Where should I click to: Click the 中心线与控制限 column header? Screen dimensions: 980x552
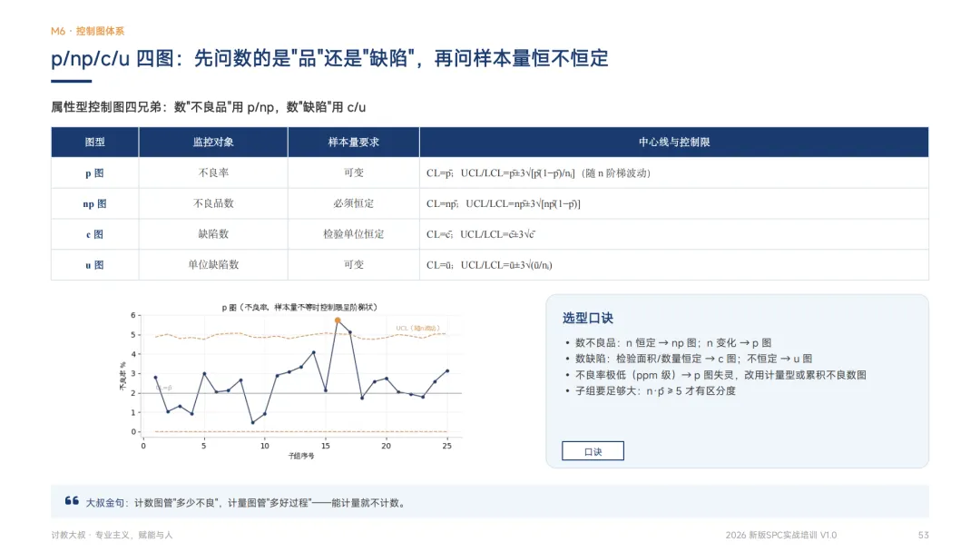674,142
